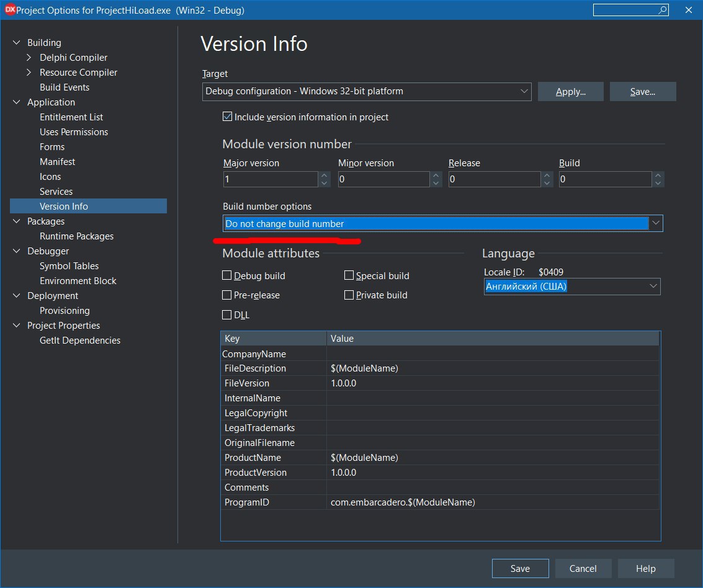The height and width of the screenshot is (588, 703).
Task: Decrease Build value with down arrow
Action: point(658,184)
